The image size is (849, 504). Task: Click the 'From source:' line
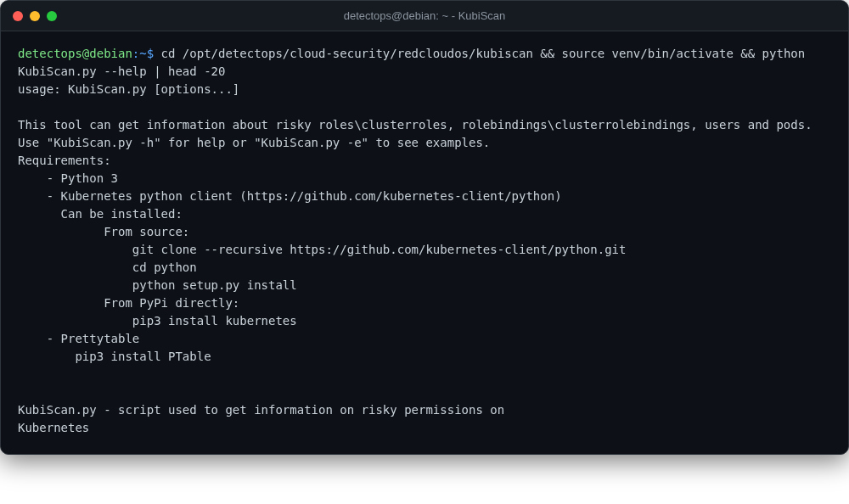(146, 232)
